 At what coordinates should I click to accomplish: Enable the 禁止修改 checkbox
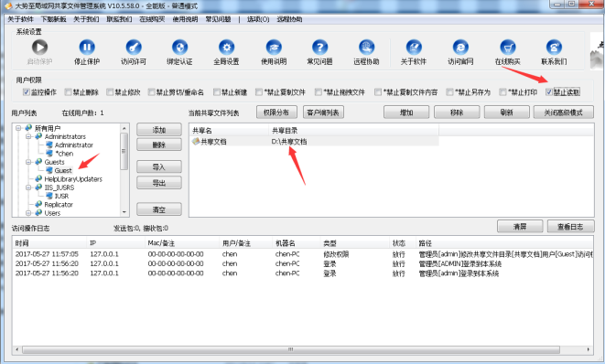110,91
